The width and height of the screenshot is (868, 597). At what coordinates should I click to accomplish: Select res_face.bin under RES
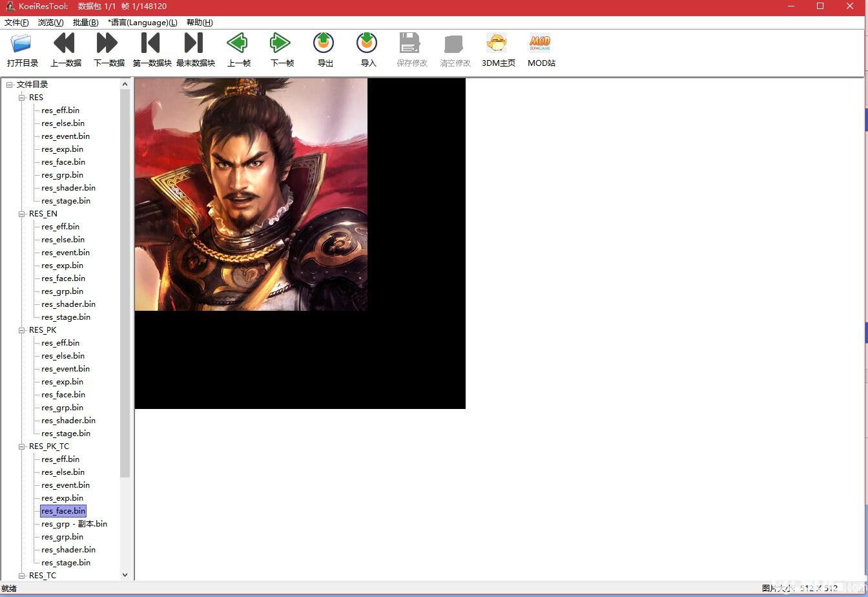pos(63,162)
